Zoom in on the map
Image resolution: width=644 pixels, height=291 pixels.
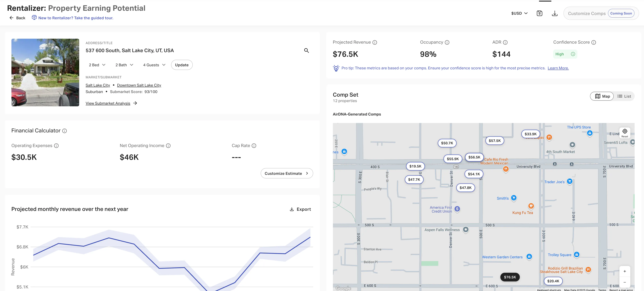click(x=625, y=271)
